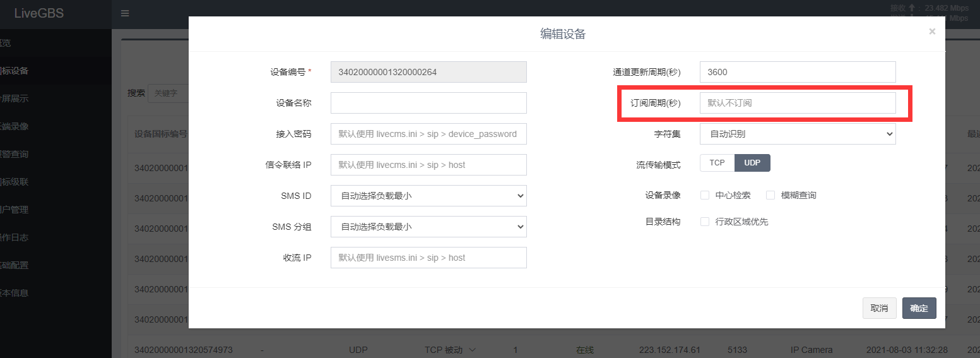This screenshot has width=980, height=358.
Task: Focus the 关键字 search box behind the dialog
Action: point(168,93)
